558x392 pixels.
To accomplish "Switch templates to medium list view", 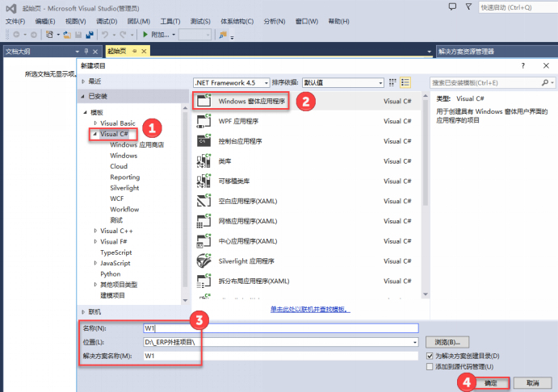I will (405, 82).
